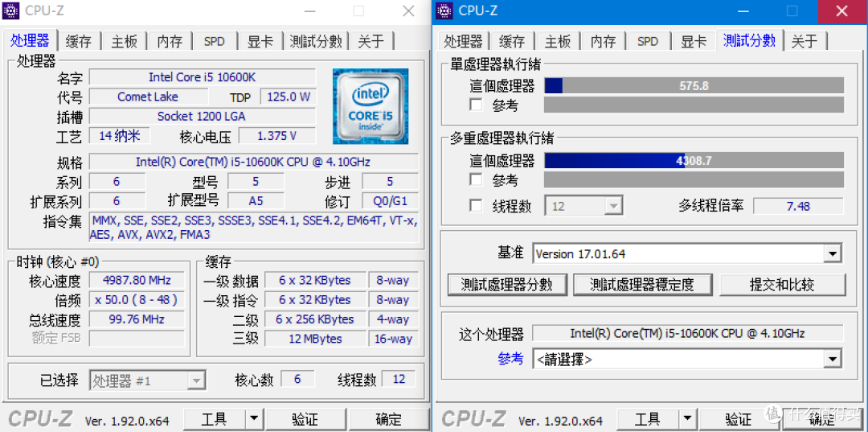Open 显卡 tab in right window
The width and height of the screenshot is (868, 432).
coord(693,42)
